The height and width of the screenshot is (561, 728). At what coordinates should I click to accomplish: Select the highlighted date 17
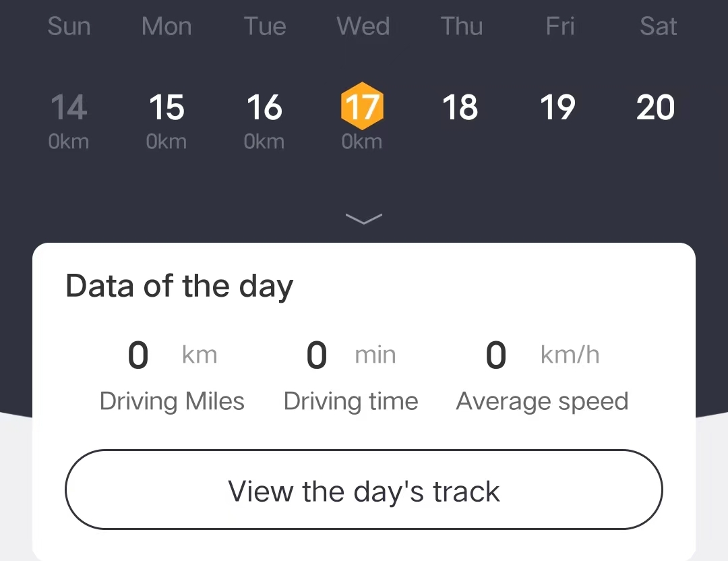tap(363, 107)
